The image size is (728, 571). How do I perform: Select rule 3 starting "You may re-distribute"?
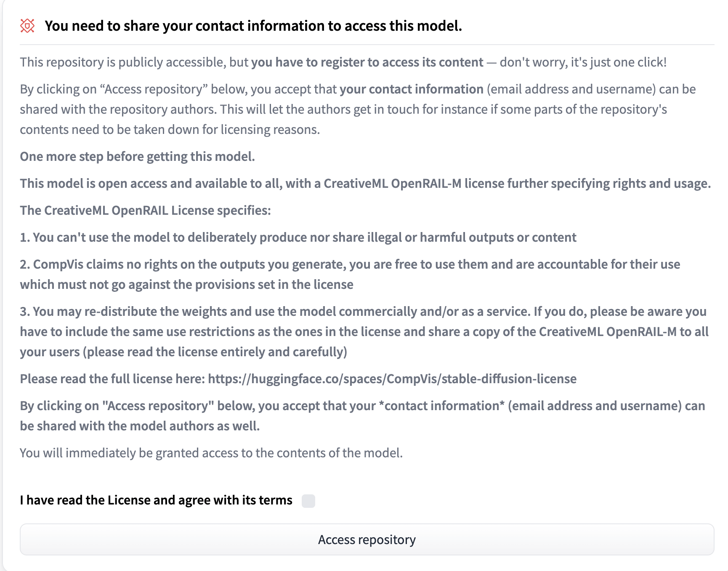point(364,312)
